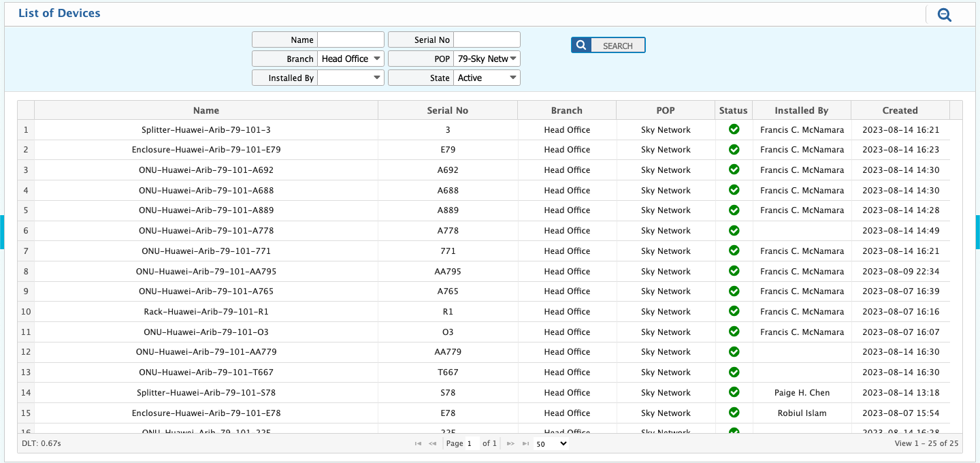
Task: Click status checkmark for ONU-Huawei-Arib-79-101-A778 row
Action: (x=734, y=230)
